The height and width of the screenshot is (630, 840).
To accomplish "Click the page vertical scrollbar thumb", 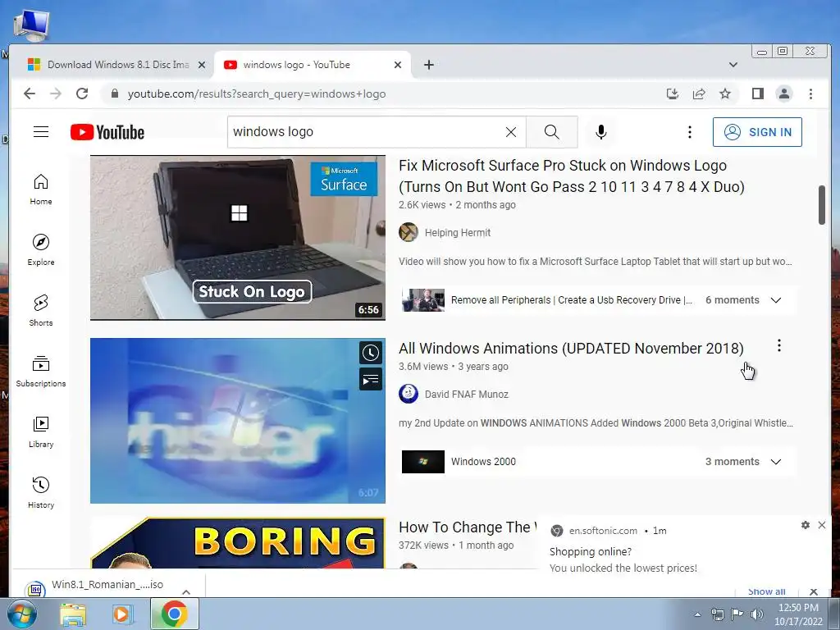I will point(822,205).
